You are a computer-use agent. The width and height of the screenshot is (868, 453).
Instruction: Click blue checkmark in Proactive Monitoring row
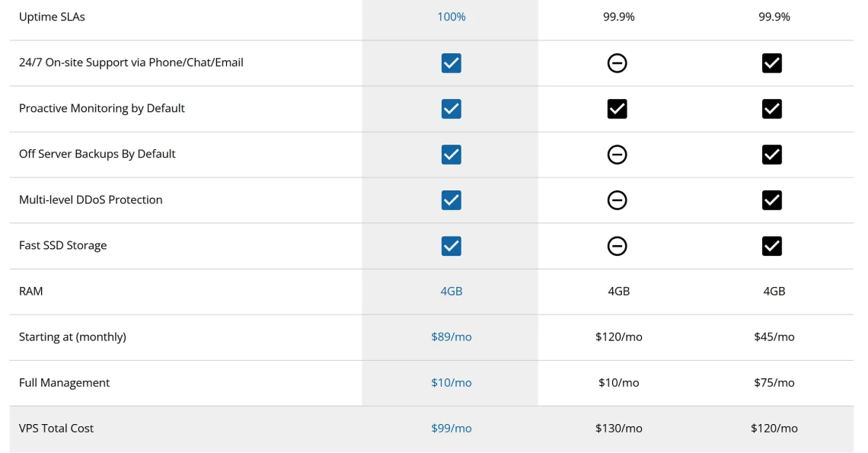(x=452, y=109)
